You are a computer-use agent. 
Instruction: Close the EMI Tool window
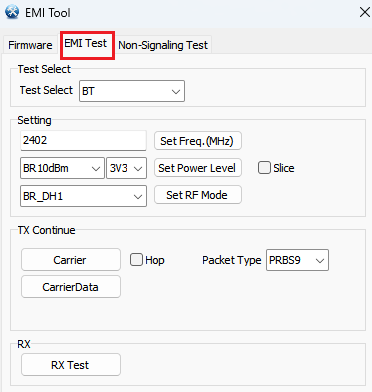pyautogui.click(x=365, y=12)
